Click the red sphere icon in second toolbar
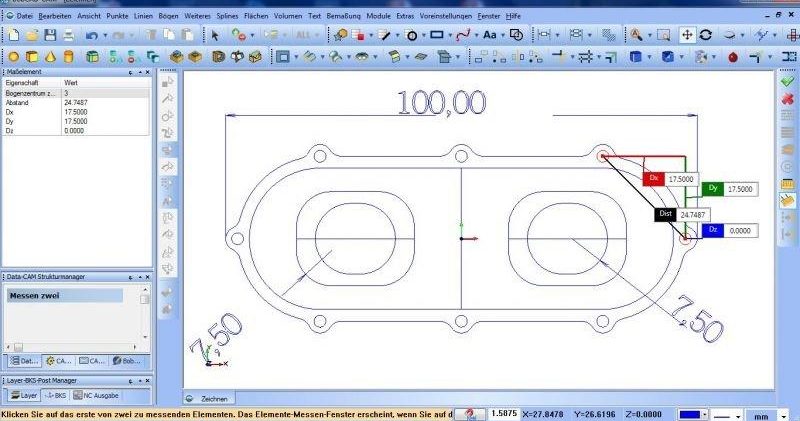Viewport: 800px width, 421px height. click(733, 57)
